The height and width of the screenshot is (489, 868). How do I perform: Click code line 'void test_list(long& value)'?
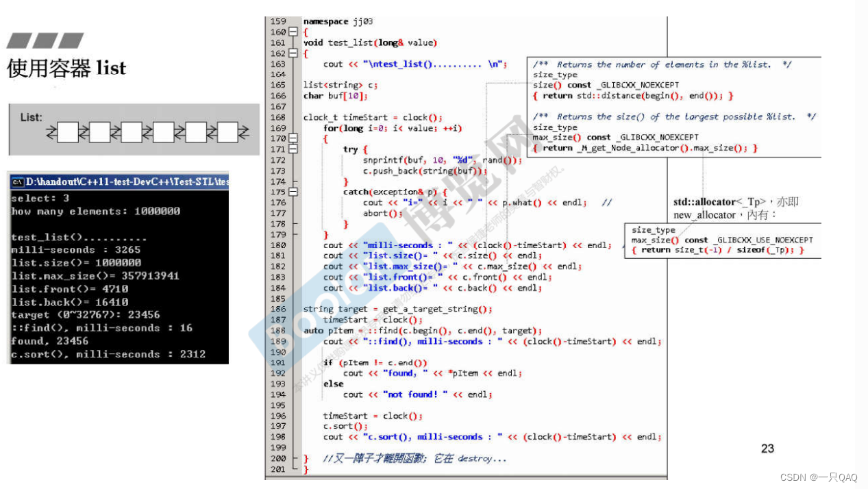(x=370, y=43)
